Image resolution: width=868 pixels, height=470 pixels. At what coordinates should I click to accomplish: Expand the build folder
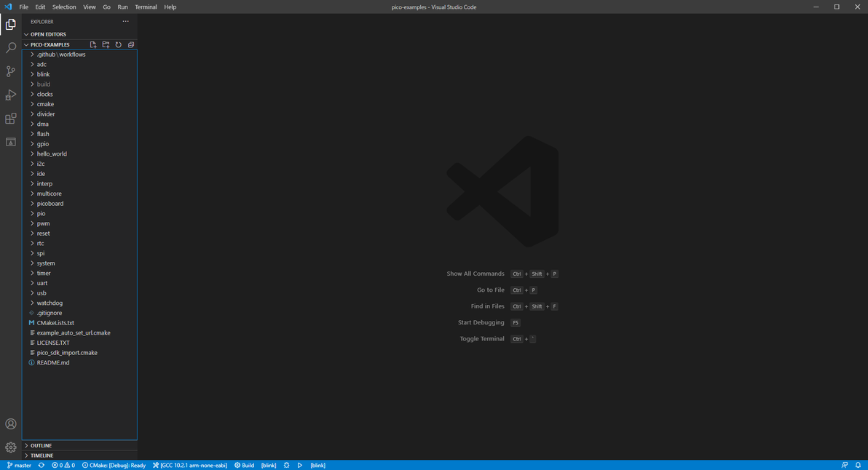(79, 84)
